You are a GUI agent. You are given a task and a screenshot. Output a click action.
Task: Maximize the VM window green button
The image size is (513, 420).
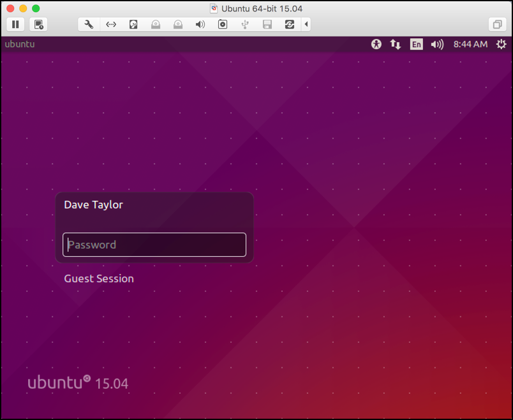(36, 8)
